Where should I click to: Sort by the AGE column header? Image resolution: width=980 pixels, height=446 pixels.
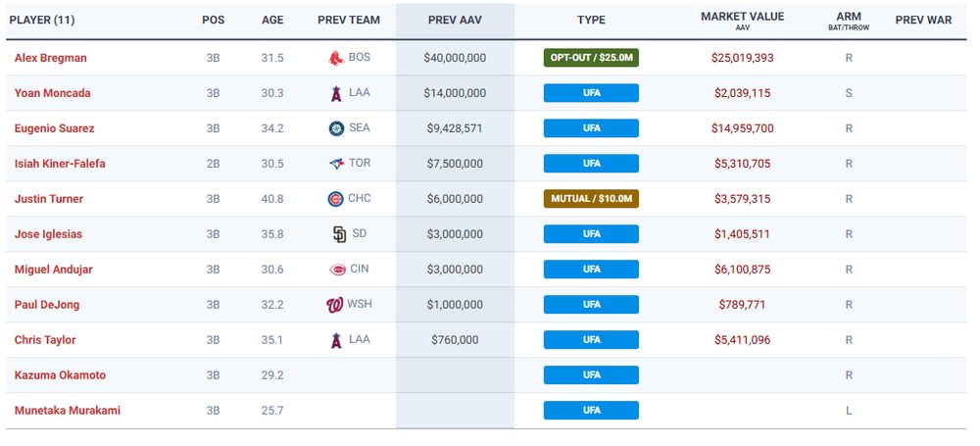272,20
